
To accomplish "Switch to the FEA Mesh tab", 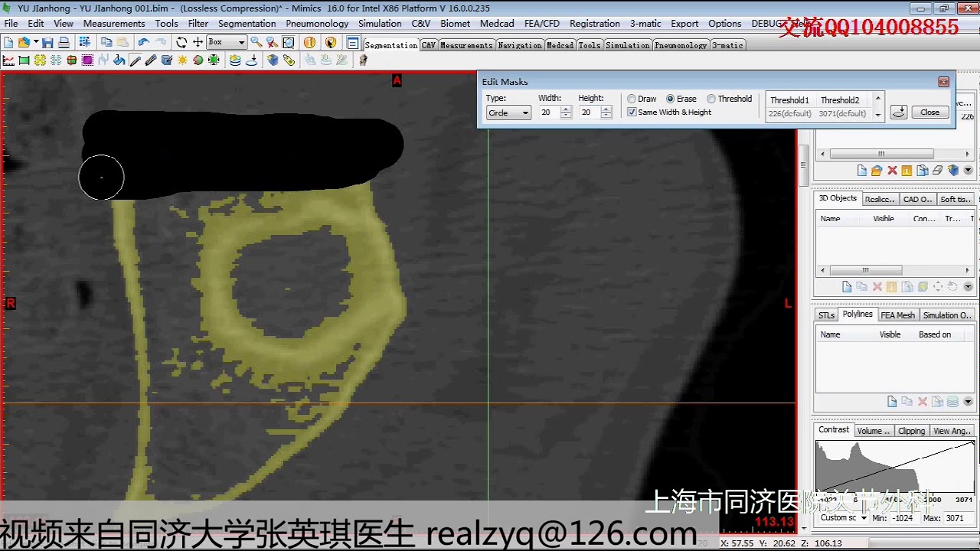I will click(x=897, y=315).
